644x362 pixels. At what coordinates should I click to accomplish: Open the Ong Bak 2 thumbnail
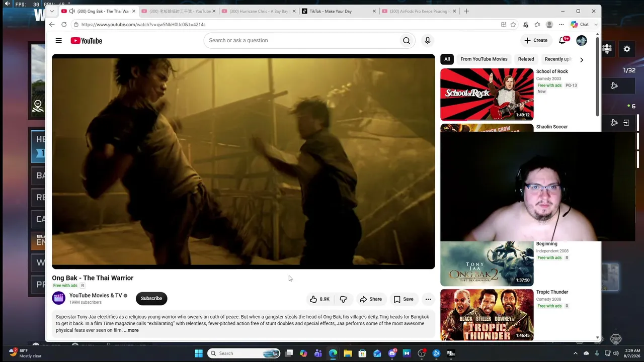487,263
